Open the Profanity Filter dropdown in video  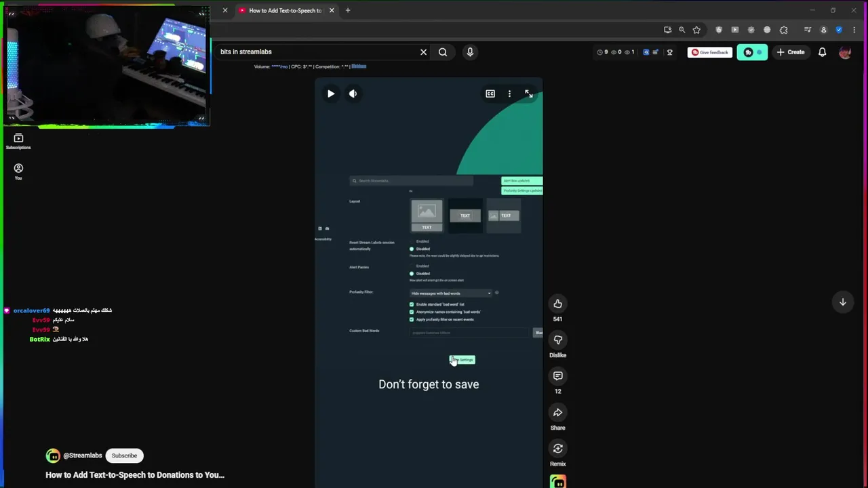coord(451,293)
